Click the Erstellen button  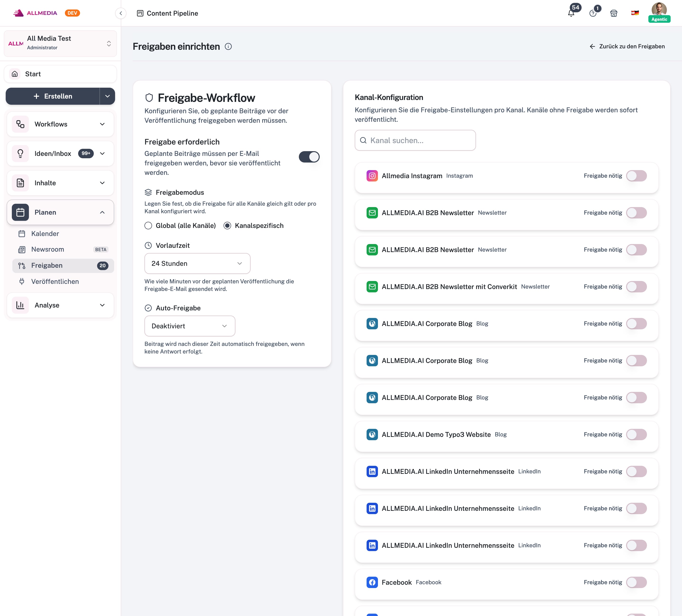tap(53, 96)
